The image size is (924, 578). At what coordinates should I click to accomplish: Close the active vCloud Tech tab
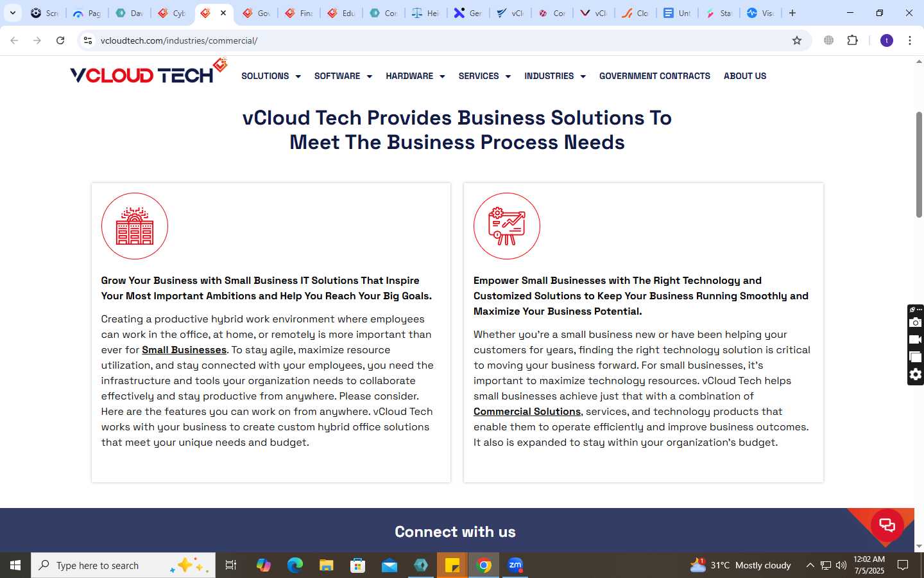click(223, 13)
